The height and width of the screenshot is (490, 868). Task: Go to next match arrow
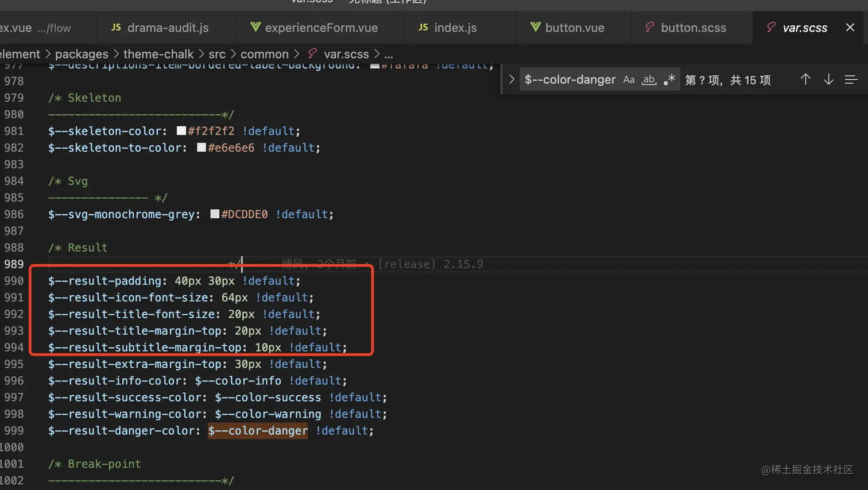click(828, 79)
